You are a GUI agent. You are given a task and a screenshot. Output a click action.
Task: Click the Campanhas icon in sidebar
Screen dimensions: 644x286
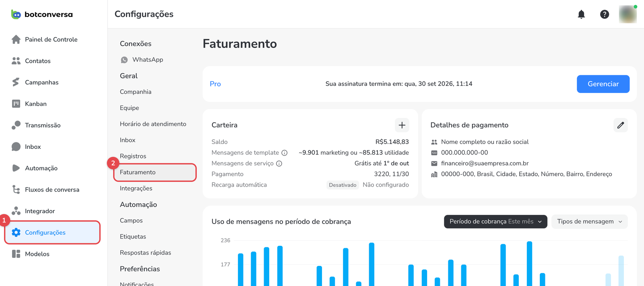pyautogui.click(x=16, y=82)
